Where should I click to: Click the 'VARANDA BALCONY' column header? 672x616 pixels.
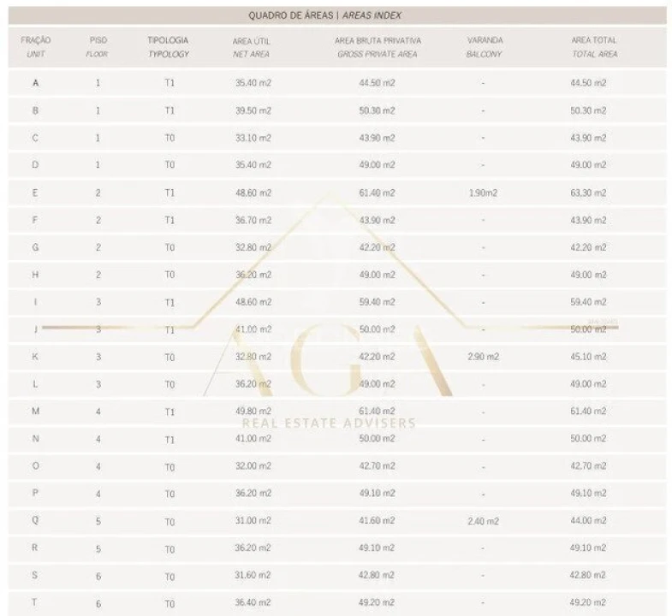(485, 47)
